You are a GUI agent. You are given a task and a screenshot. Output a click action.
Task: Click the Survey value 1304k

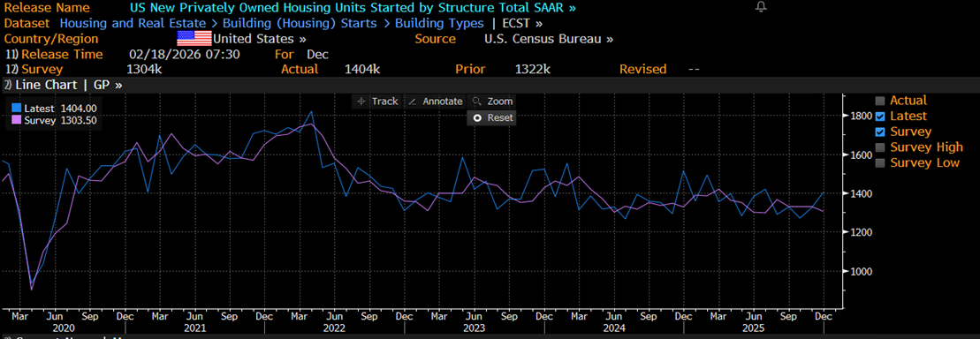(144, 69)
